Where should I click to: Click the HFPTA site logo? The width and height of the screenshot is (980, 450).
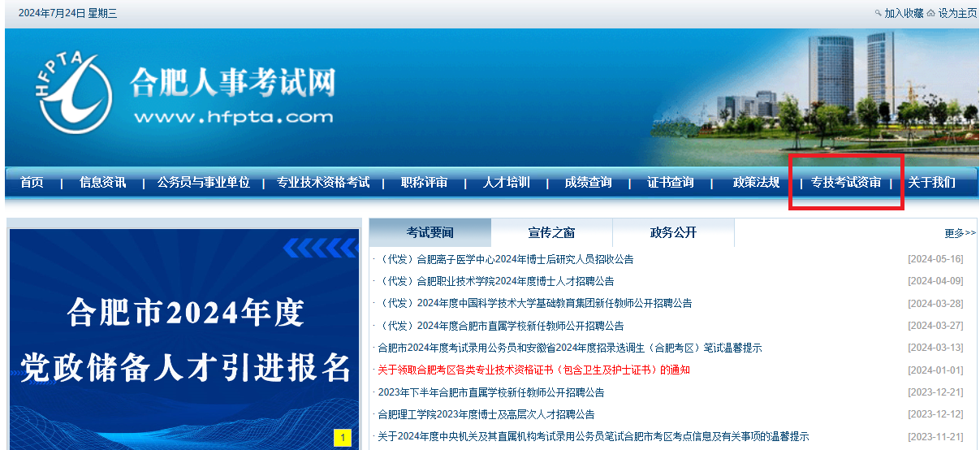click(76, 92)
